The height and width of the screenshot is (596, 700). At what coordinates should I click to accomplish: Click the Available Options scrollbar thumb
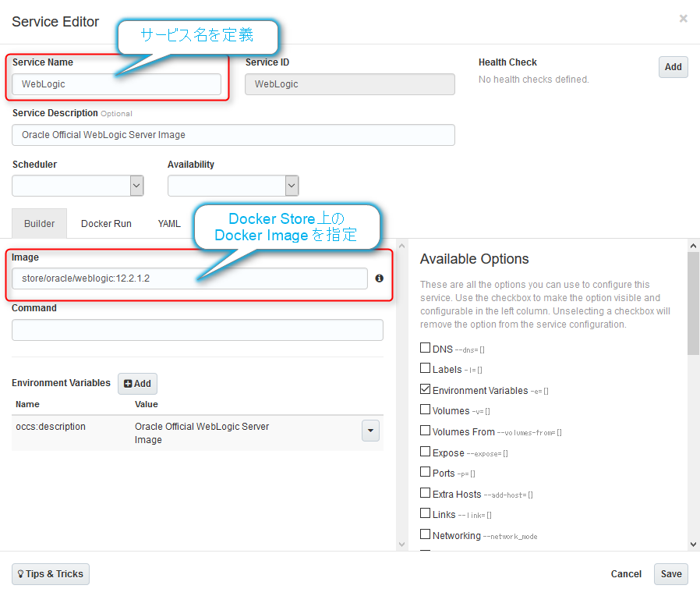click(693, 303)
